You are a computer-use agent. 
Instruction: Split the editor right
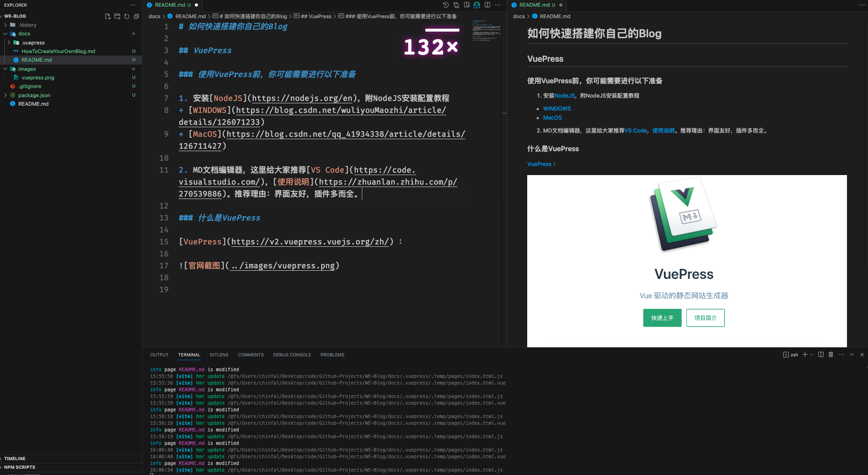click(488, 5)
